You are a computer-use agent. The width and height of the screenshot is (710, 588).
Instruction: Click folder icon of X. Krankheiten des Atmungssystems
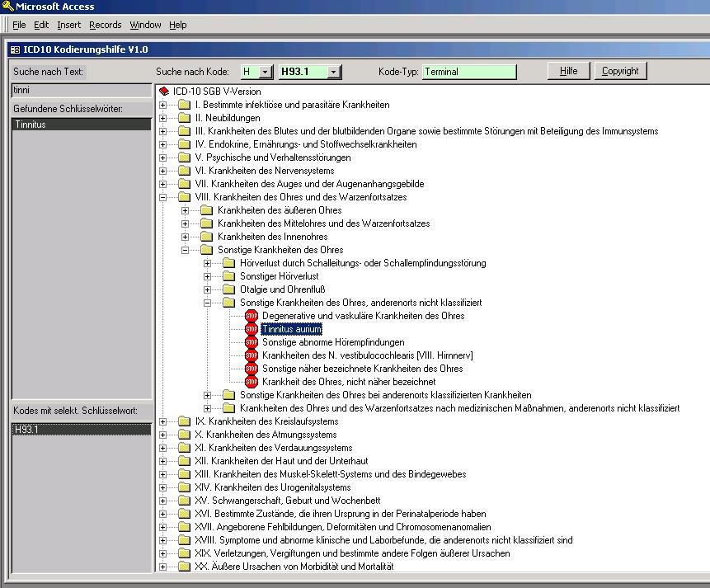pyautogui.click(x=184, y=435)
